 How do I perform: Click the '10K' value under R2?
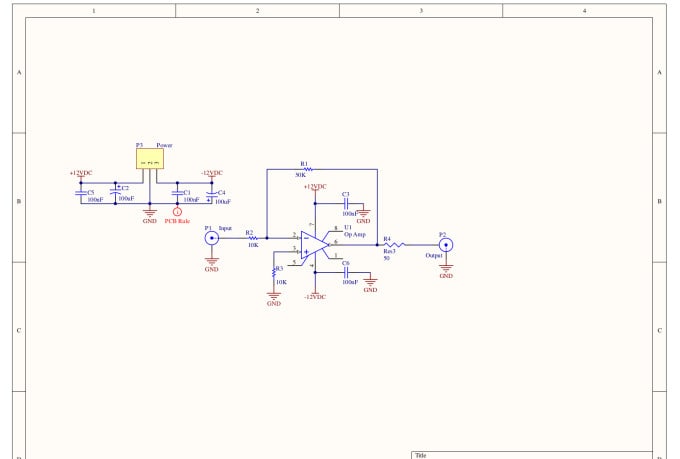click(x=253, y=245)
